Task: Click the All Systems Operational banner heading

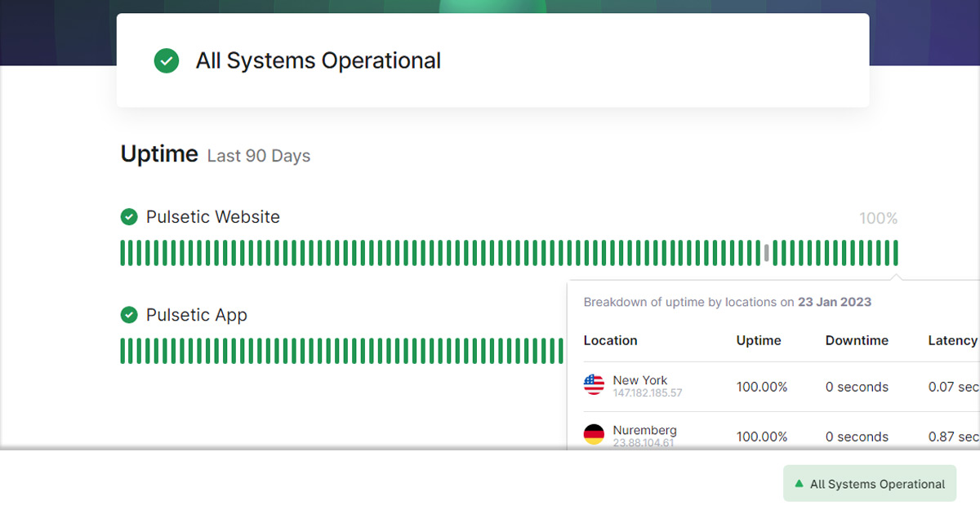Action: tap(318, 61)
